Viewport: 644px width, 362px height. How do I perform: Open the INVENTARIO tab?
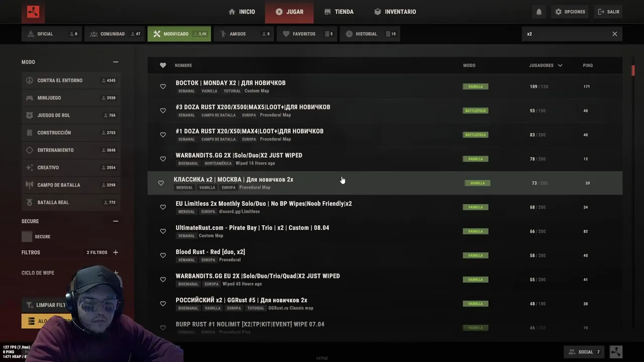395,12
